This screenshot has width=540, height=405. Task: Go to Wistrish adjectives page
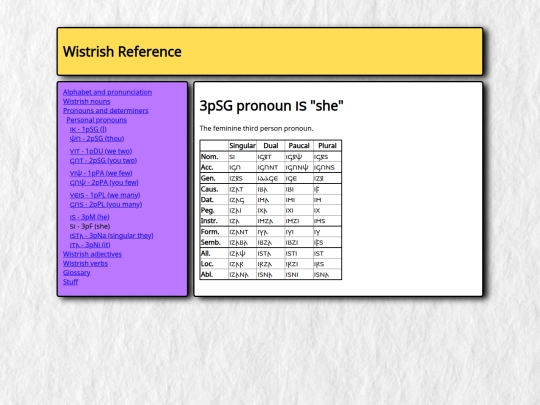click(x=92, y=255)
